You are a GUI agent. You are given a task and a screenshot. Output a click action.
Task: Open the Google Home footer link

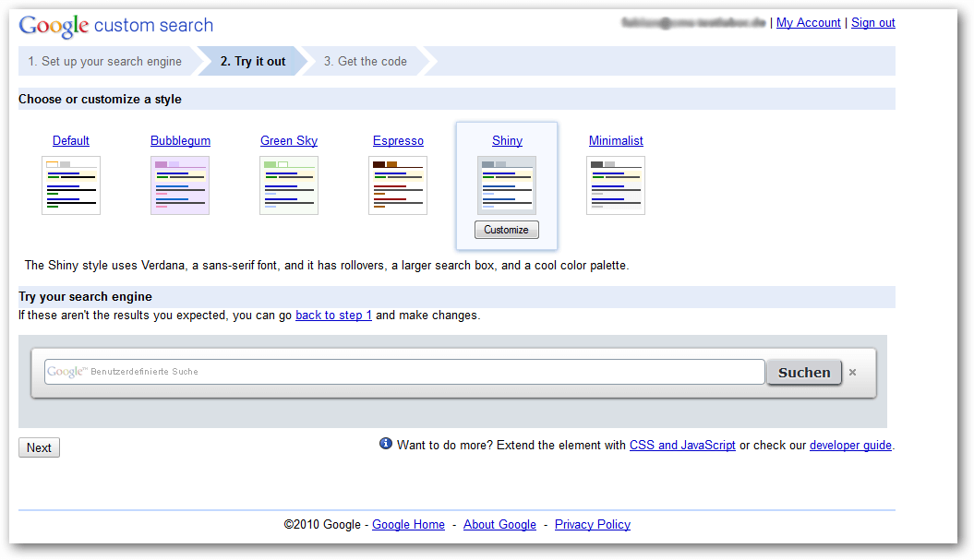(408, 525)
